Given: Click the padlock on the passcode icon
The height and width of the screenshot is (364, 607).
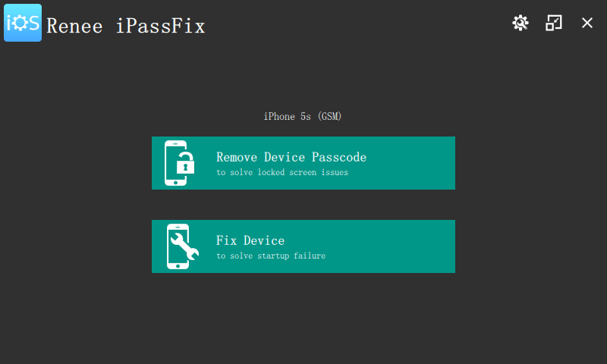Looking at the screenshot, I should coord(186,165).
